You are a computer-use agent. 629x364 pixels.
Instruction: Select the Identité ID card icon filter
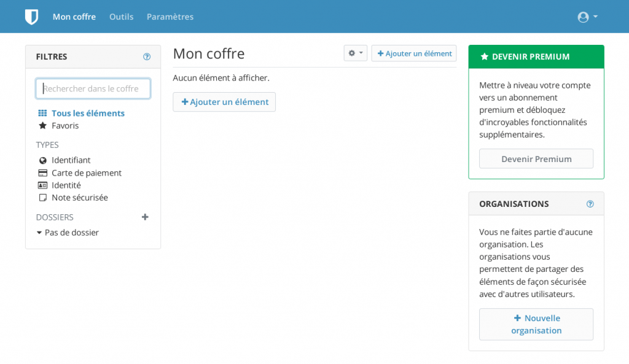(42, 185)
